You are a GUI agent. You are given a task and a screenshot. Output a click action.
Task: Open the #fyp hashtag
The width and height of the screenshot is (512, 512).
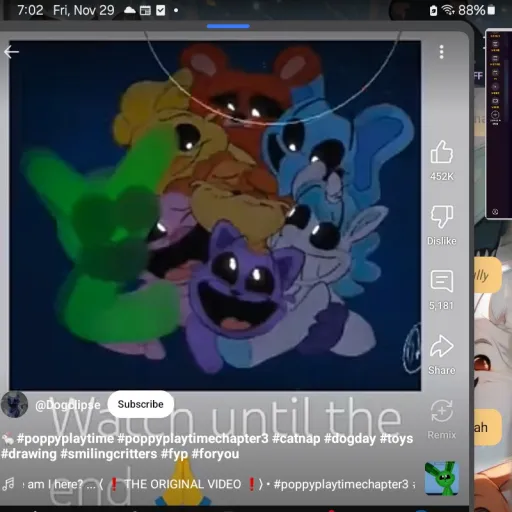174,454
